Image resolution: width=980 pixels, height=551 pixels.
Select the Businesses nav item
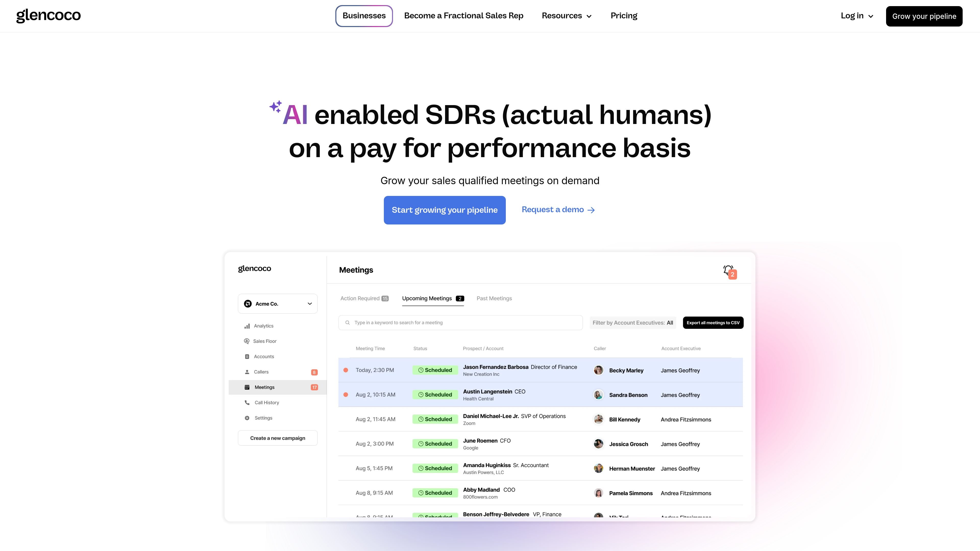[x=364, y=16]
